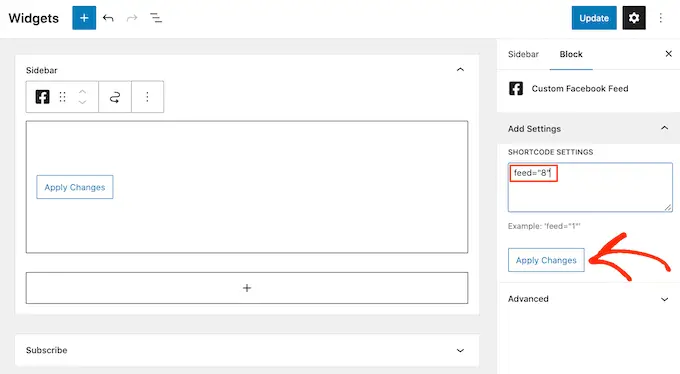Click the Update button
The height and width of the screenshot is (374, 680).
594,18
